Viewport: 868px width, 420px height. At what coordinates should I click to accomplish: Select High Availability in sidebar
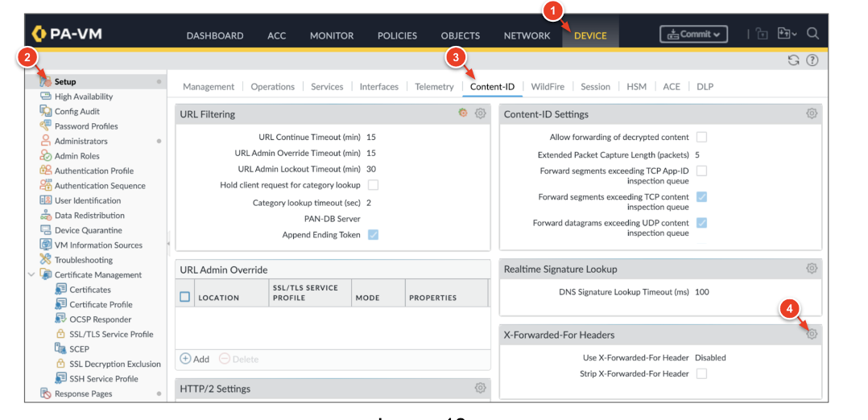point(84,97)
